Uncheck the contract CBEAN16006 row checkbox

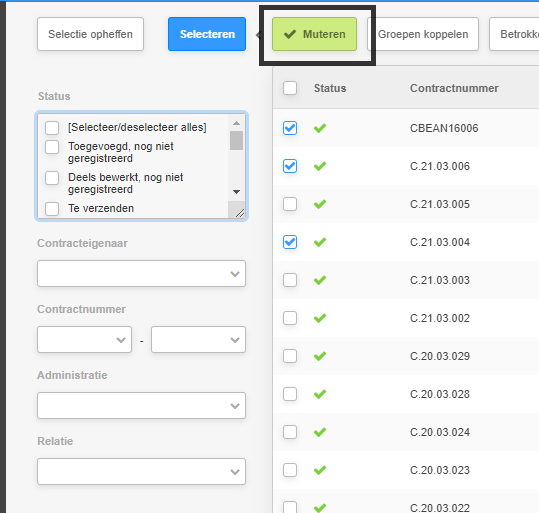(290, 128)
